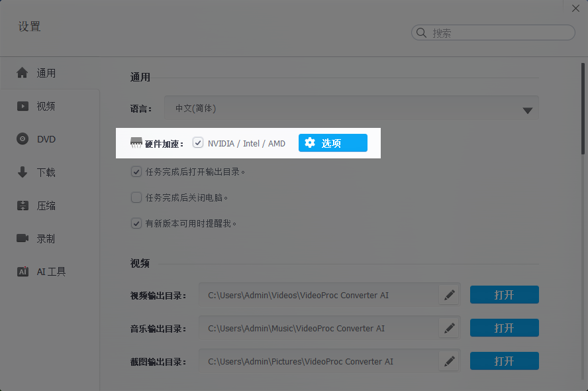Click the gear icon on 选项 button
This screenshot has width=588, height=391.
point(310,142)
